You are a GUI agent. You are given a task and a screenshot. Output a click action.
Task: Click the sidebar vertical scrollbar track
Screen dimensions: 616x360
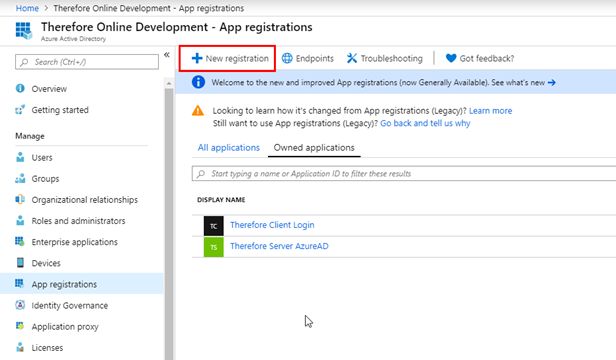point(169,224)
